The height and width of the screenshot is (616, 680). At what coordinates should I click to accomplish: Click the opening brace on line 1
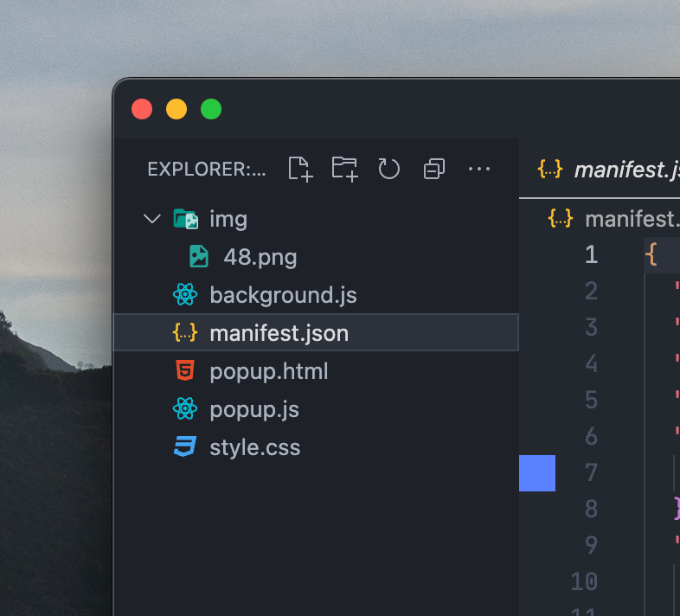coord(651,254)
